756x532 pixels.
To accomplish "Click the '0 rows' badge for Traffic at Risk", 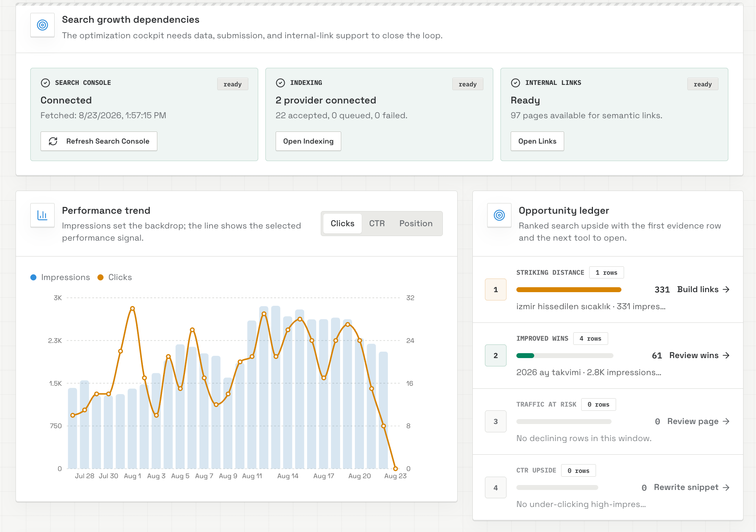I will 598,404.
